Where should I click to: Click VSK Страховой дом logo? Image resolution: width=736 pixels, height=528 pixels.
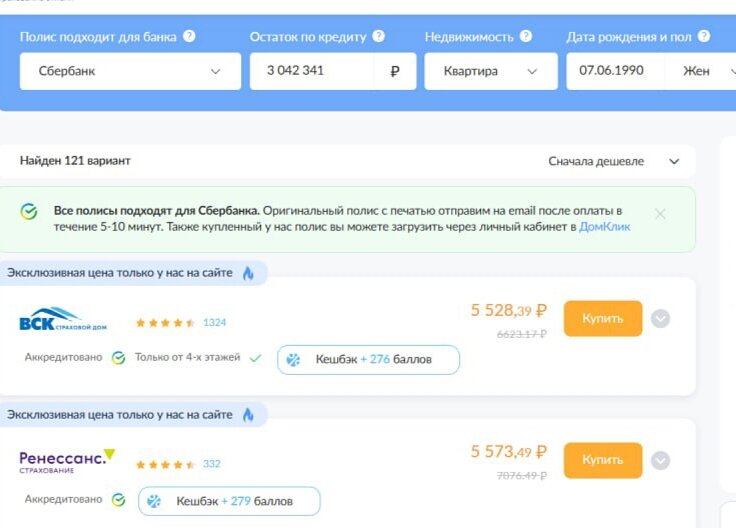pyautogui.click(x=64, y=321)
